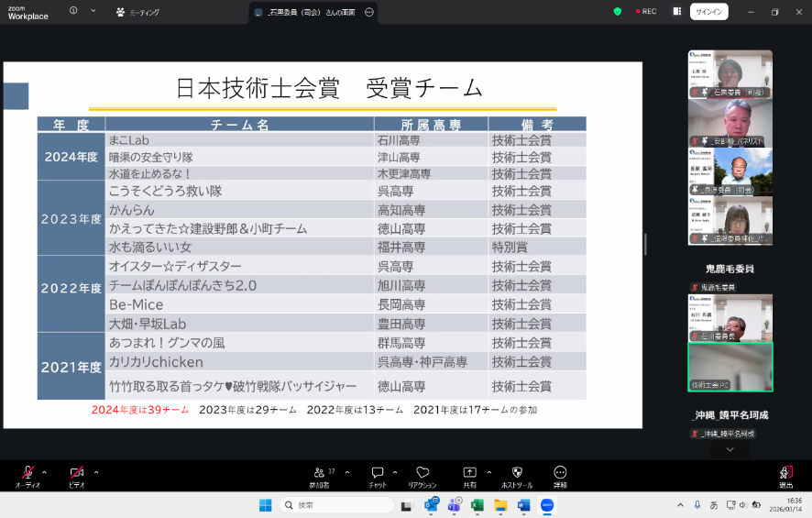Turn on the camera with the ビデオ icon
812x518 pixels.
point(77,473)
